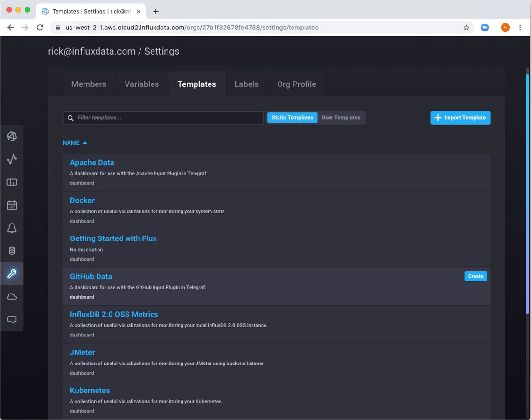Open the Load Data cylinder icon in sidebar
The width and height of the screenshot is (531, 420).
click(x=12, y=251)
